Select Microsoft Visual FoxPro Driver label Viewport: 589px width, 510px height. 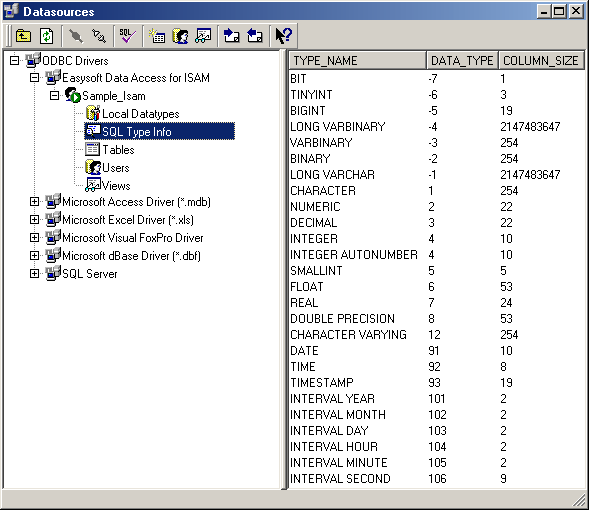(133, 238)
